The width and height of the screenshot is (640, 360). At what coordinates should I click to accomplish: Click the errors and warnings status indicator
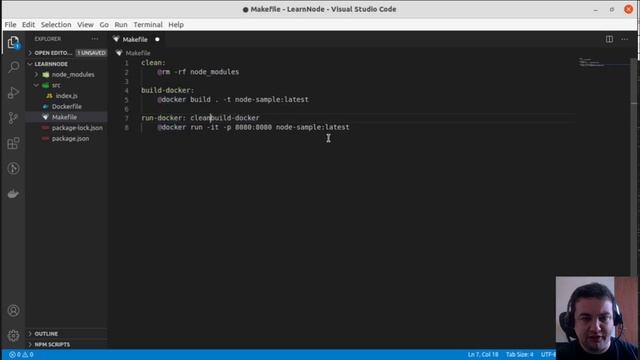click(21, 355)
